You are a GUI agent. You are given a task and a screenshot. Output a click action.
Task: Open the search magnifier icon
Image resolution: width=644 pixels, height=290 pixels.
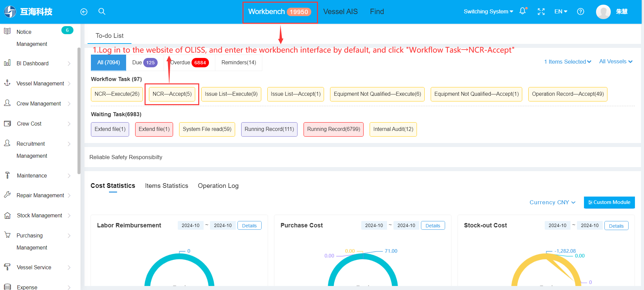click(102, 11)
